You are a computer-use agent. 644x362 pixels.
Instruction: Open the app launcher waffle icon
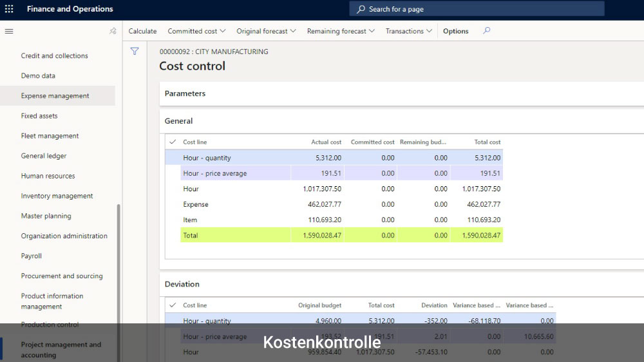pyautogui.click(x=9, y=9)
